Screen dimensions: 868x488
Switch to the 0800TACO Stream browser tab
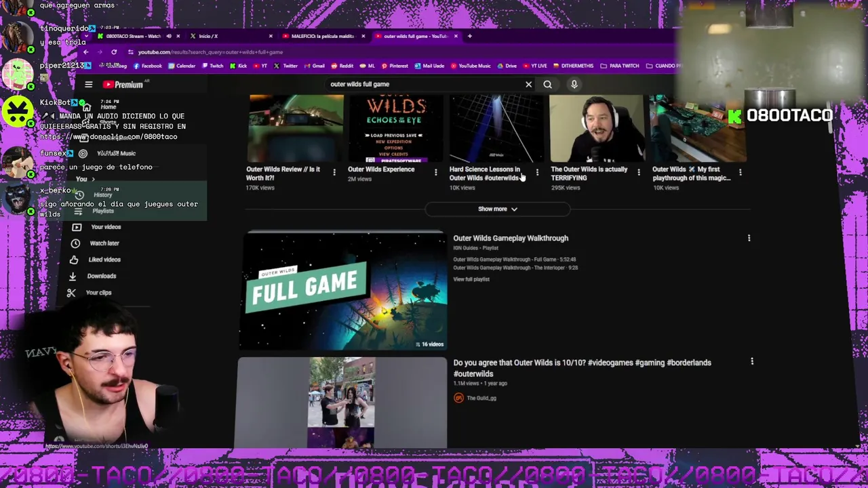[133, 36]
